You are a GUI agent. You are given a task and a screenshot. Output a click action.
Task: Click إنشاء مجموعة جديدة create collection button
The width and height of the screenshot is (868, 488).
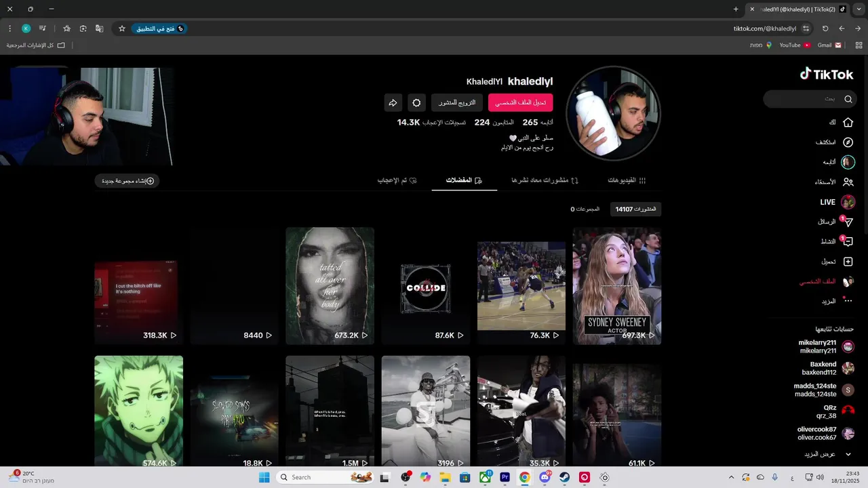click(x=127, y=181)
